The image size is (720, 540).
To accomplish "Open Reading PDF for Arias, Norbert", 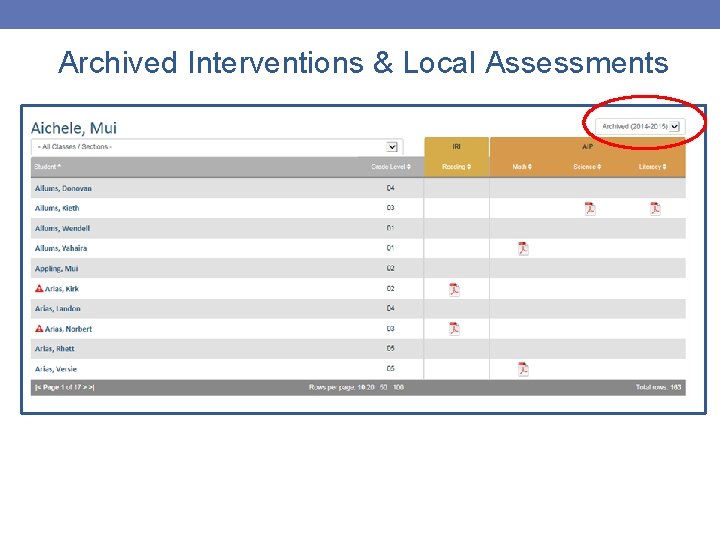I will coord(454,329).
